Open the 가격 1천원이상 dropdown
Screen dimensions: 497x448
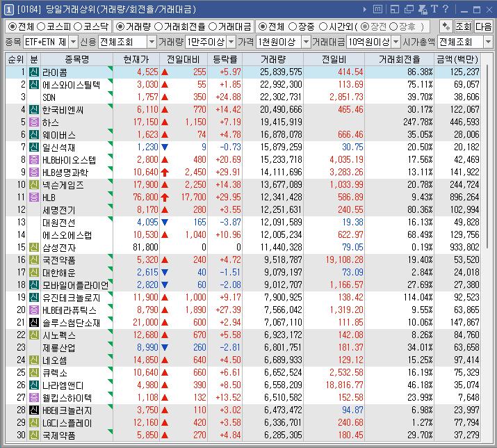pyautogui.click(x=306, y=42)
